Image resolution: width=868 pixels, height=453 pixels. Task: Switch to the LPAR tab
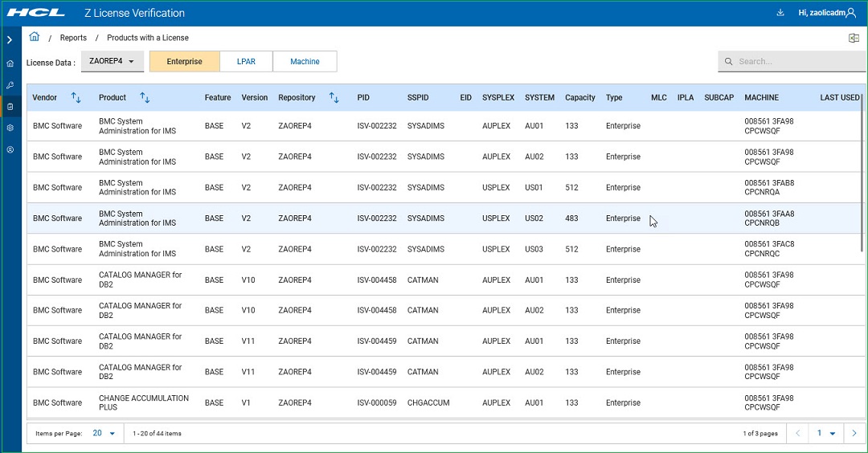click(x=246, y=61)
